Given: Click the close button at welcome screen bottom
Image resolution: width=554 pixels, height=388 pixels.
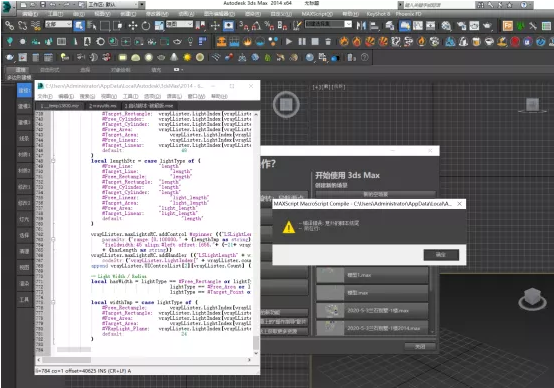Looking at the screenshot, I should (420, 347).
